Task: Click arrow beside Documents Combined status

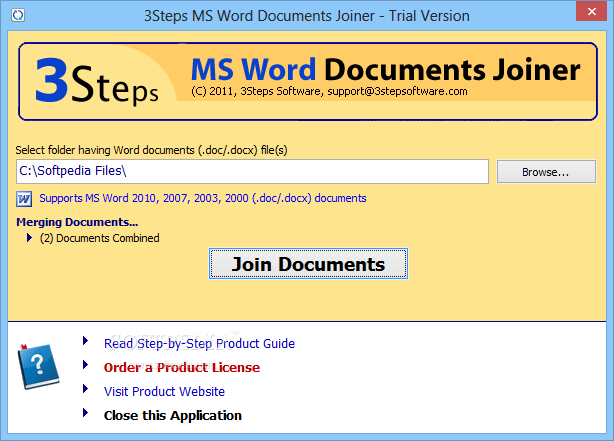Action: (29, 238)
